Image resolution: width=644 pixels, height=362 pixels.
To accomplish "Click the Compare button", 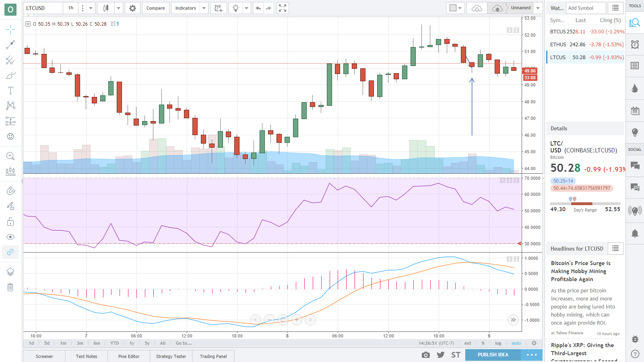I will (x=156, y=8).
